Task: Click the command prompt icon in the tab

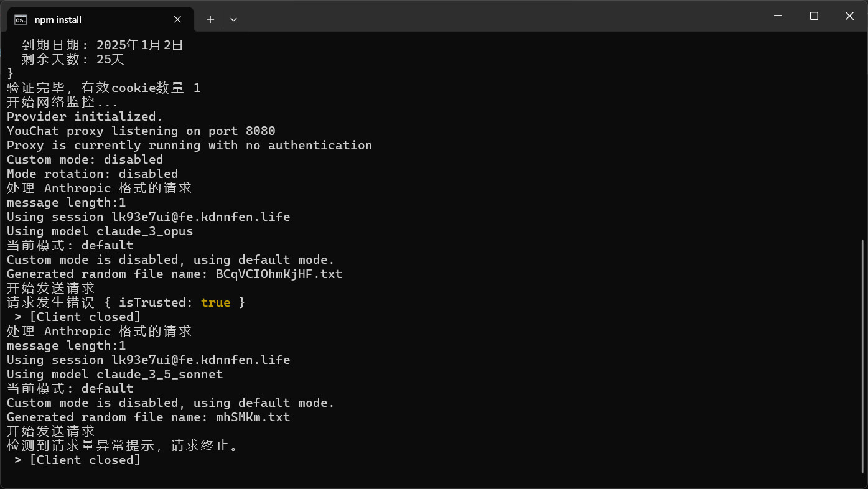Action: click(21, 19)
